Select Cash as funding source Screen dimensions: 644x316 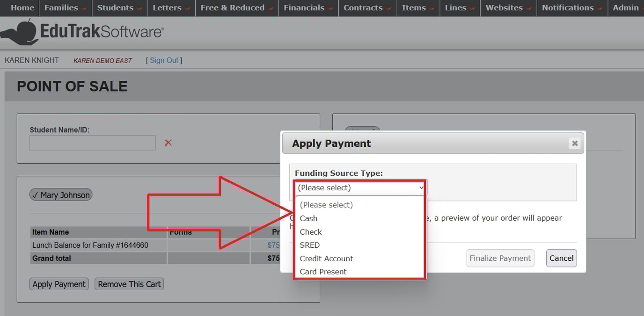tap(308, 218)
